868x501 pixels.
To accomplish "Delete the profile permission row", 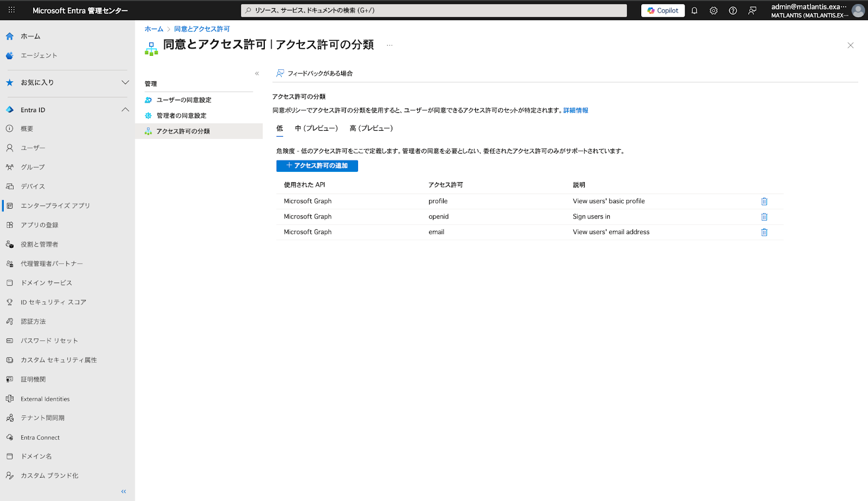I will (x=764, y=201).
